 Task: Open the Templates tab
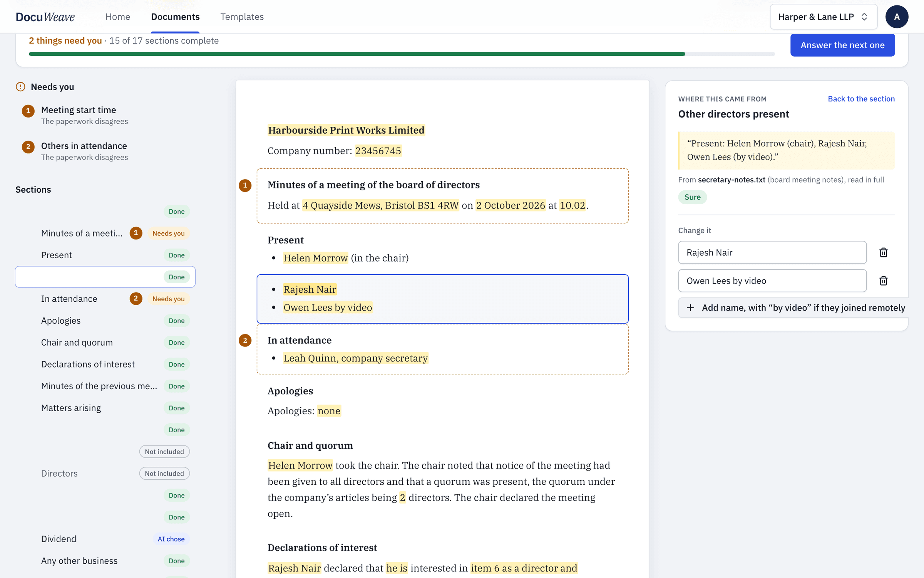pos(242,17)
